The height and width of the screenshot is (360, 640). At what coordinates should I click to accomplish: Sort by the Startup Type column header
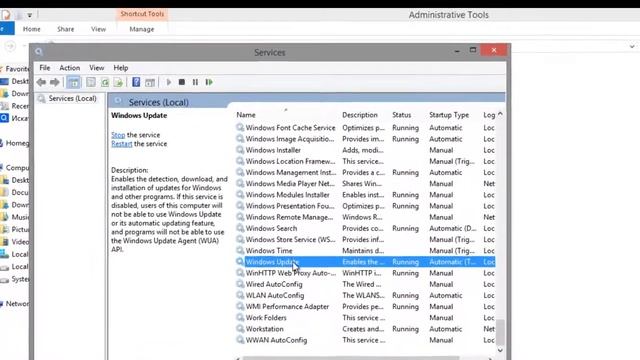click(x=449, y=115)
